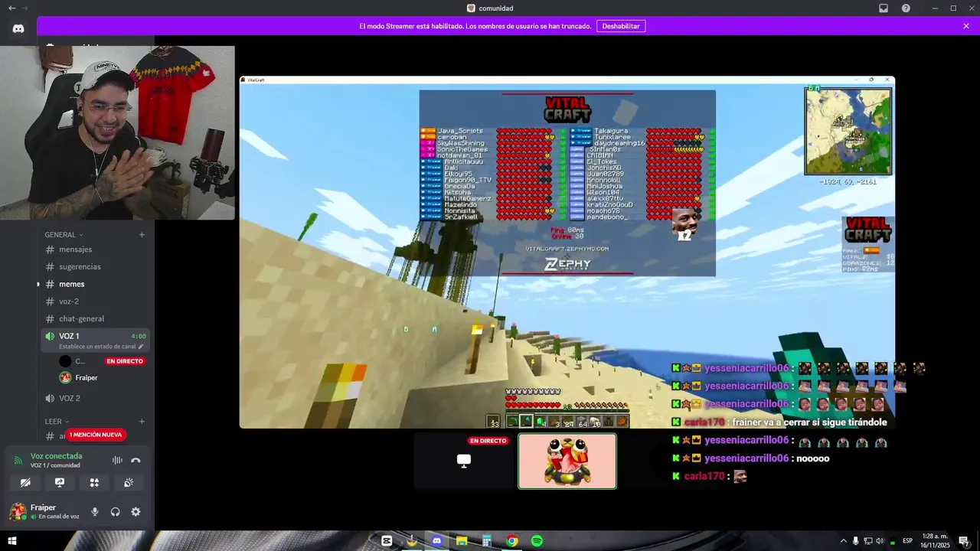Disconnect from voice with hang-up icon

136,460
